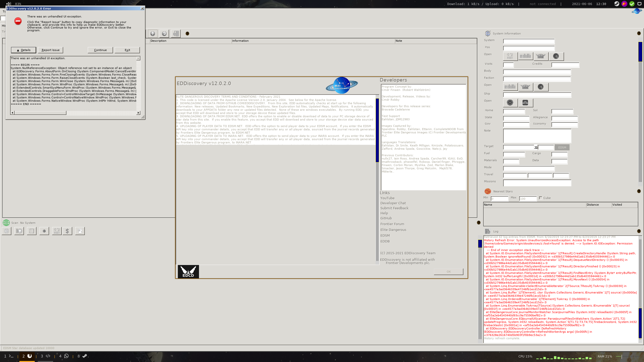Screen dimensions: 644x362
Task: Open the ship in Coriolis
Action: [x=510, y=103]
